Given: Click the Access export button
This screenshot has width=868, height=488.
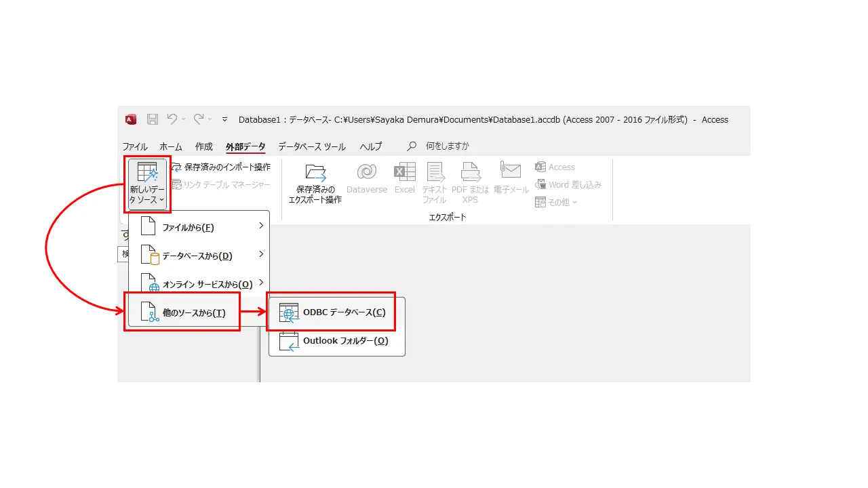Looking at the screenshot, I should coord(555,167).
